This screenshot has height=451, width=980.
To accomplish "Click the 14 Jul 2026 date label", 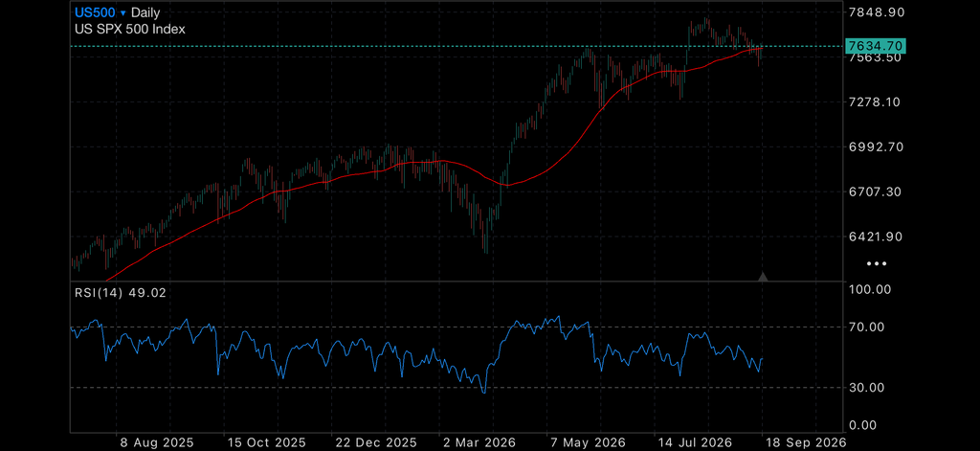I will [695, 442].
